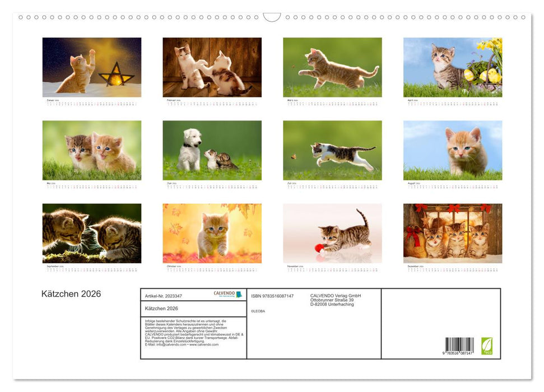Open the July kitten chasing butterfly image
The height and width of the screenshot is (392, 544).
(x=332, y=150)
